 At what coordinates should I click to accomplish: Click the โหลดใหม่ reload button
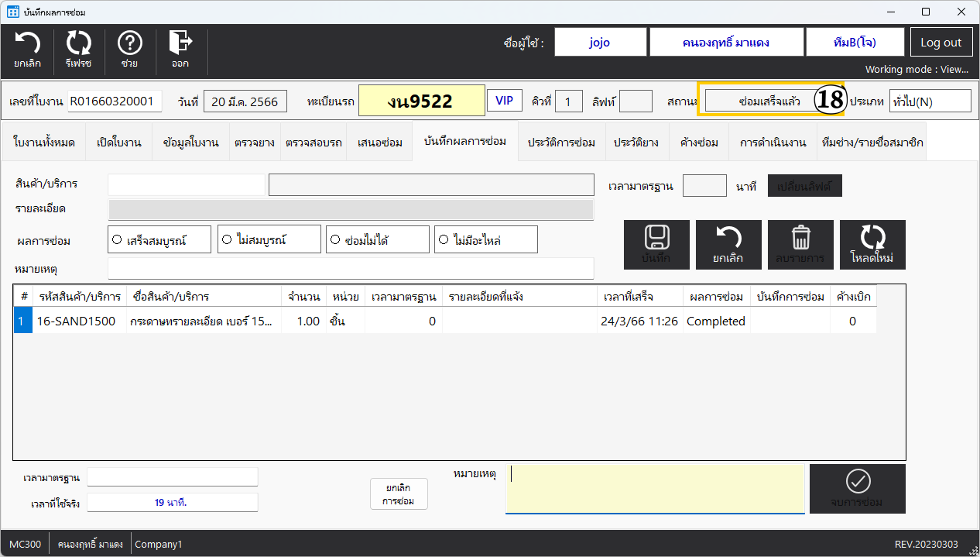872,245
